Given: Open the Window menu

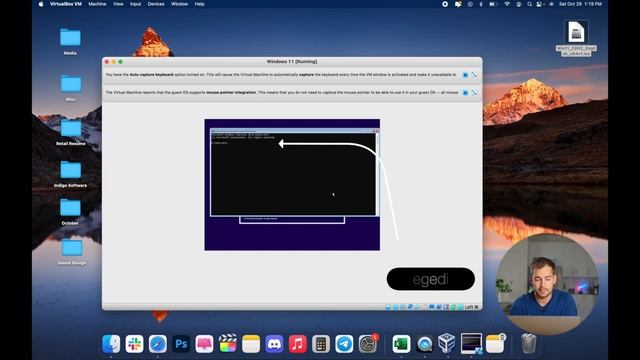Looking at the screenshot, I should (180, 4).
